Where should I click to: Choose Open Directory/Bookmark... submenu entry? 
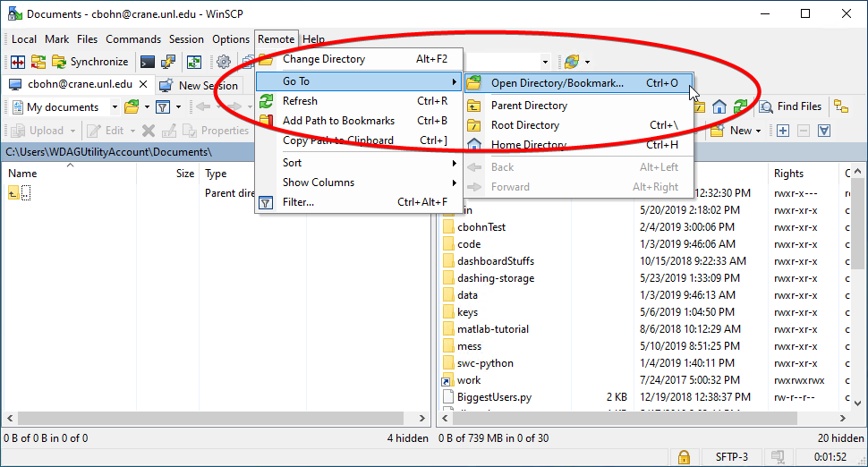coord(578,83)
